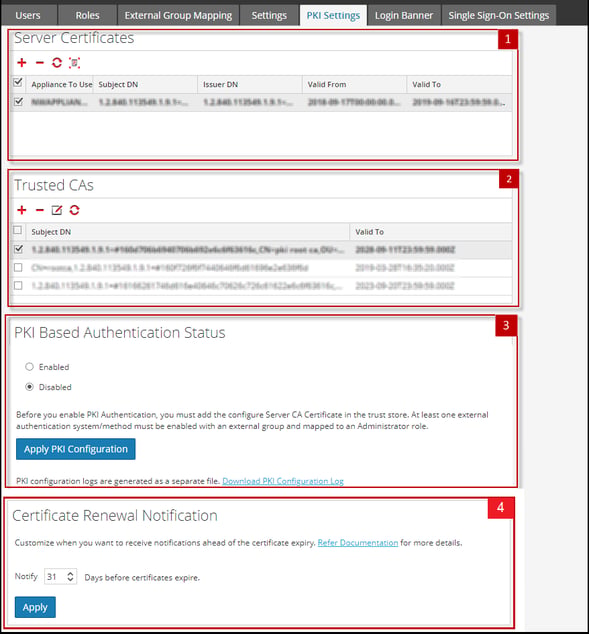Select the Disabled PKI authentication option
The image size is (589, 634).
[30, 387]
